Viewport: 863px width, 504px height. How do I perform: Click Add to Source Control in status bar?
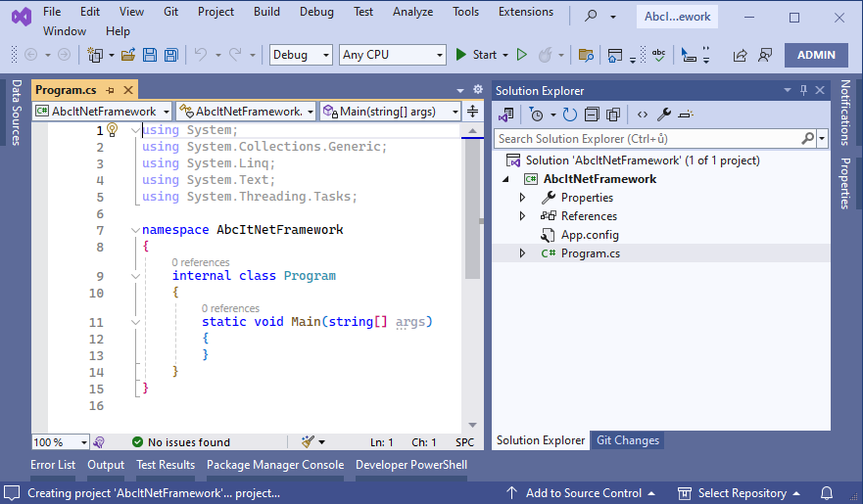[581, 493]
